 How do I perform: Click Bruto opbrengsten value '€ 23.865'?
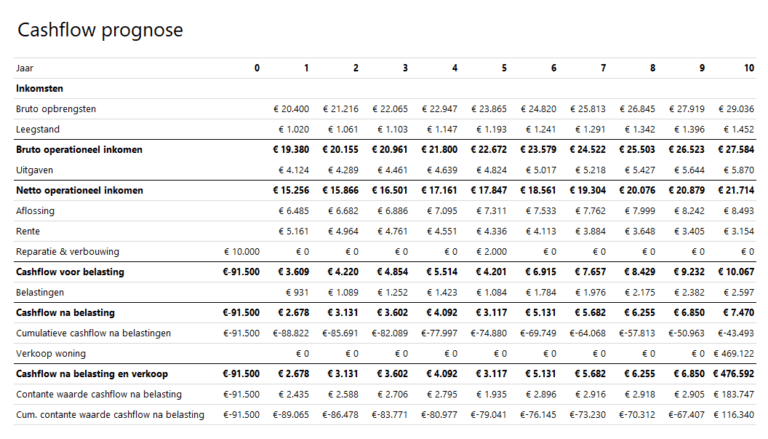click(489, 109)
